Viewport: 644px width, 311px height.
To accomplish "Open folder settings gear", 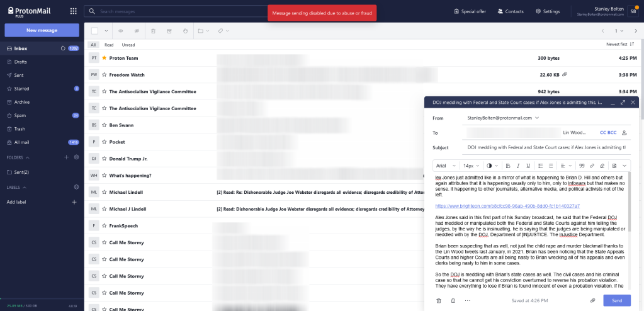I will [76, 157].
